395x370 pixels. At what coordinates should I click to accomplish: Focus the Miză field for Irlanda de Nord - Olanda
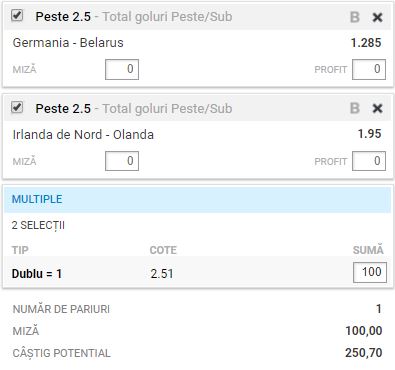[122, 161]
